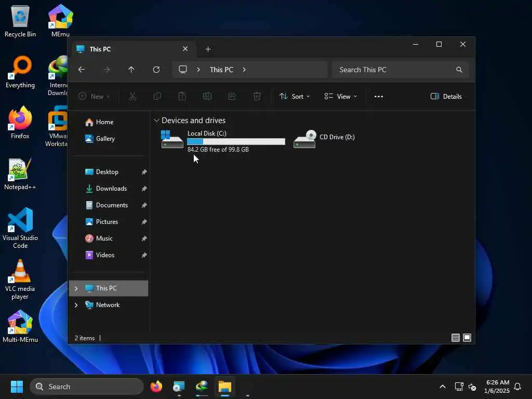This screenshot has width=532, height=399.
Task: Click the Rename toolbar icon
Action: [207, 96]
